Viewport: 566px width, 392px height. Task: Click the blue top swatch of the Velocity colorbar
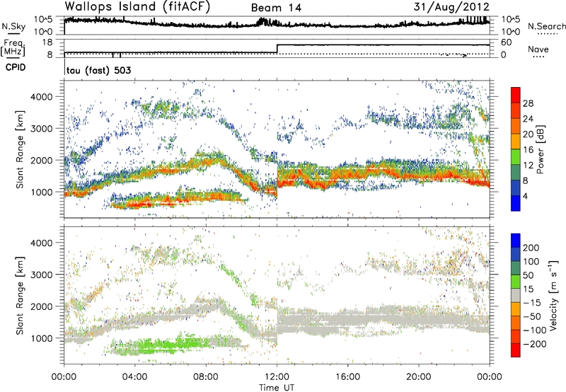516,241
